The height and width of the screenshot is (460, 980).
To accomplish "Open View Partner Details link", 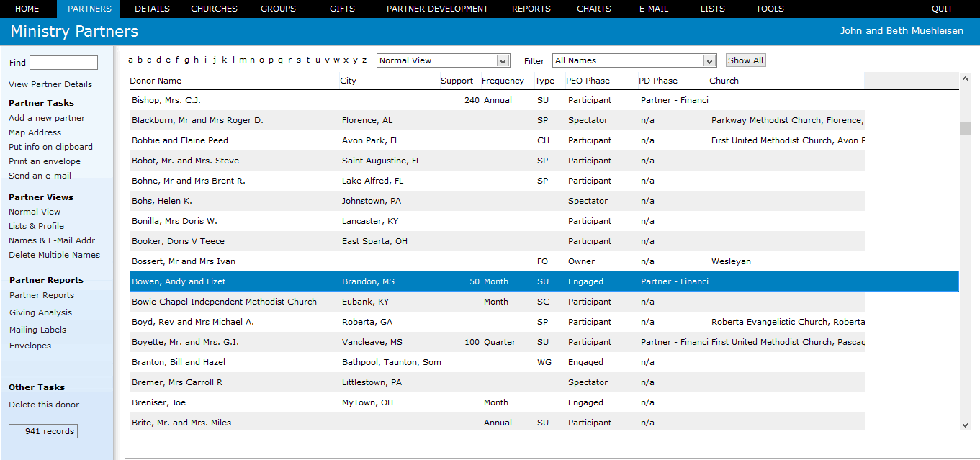I will (50, 84).
